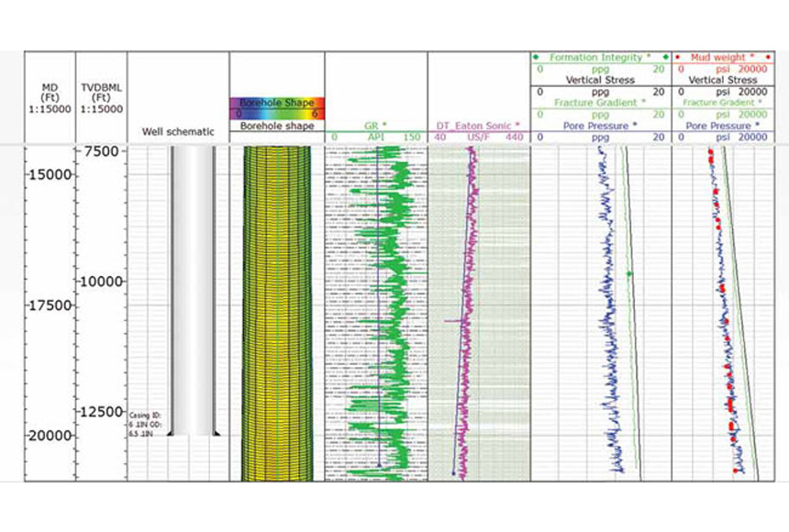The width and height of the screenshot is (789, 532).
Task: Select the DT_Eaton Sonic track header
Action: [479, 124]
